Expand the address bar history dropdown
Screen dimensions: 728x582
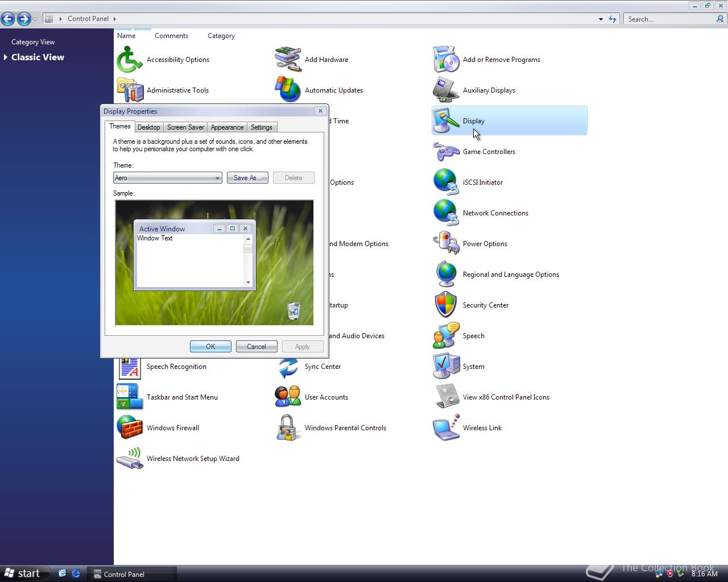pyautogui.click(x=601, y=19)
